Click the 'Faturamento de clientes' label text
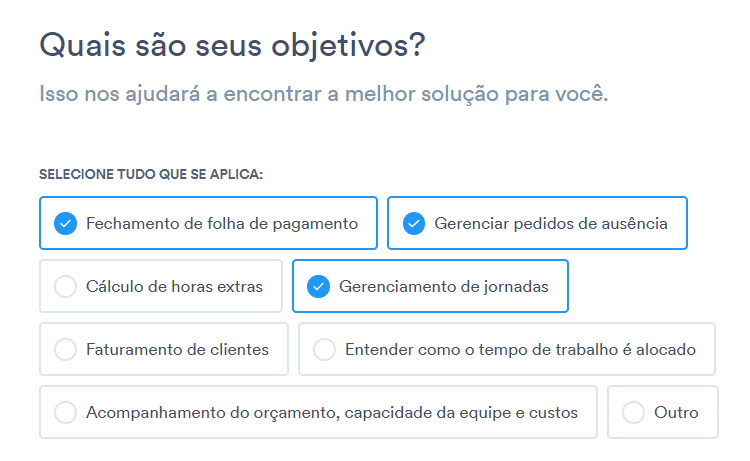Screen dimensions: 750x461 click(x=177, y=350)
